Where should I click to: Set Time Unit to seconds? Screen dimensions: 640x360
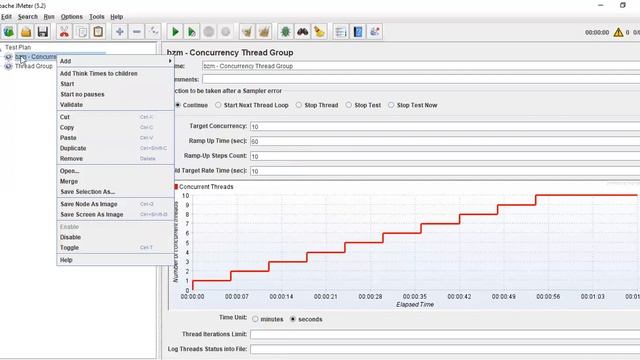(293, 319)
